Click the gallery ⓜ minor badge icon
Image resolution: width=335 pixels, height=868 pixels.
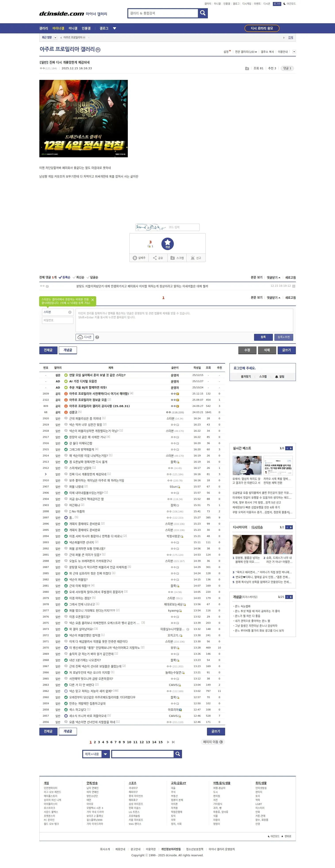[98, 50]
